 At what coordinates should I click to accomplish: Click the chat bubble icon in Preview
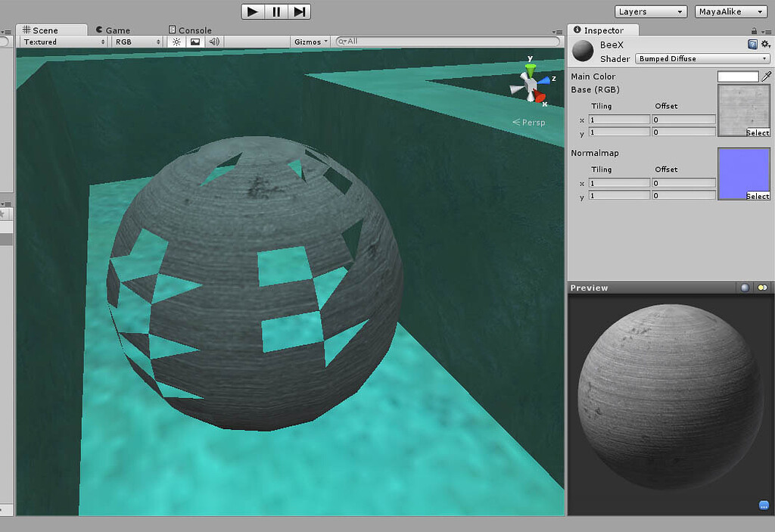pos(763,505)
